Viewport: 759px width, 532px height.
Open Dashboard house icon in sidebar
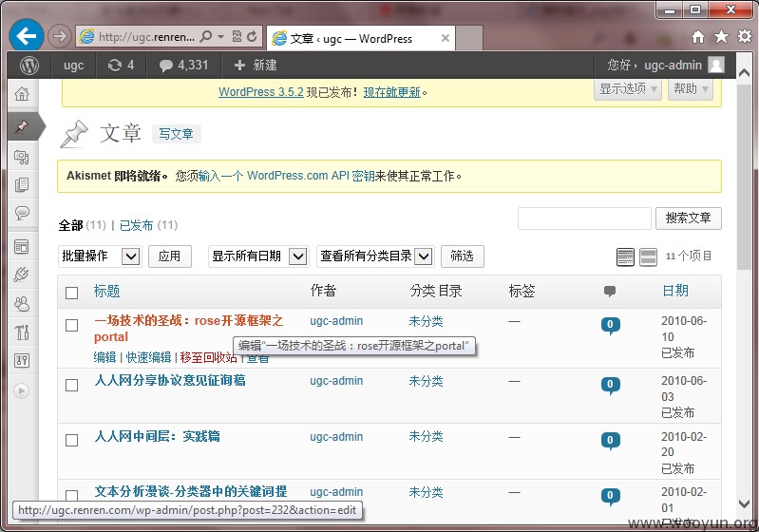[x=22, y=93]
